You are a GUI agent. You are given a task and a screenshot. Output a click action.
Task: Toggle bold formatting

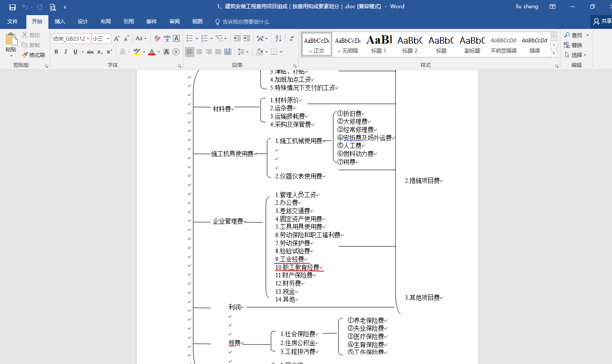tap(56, 52)
